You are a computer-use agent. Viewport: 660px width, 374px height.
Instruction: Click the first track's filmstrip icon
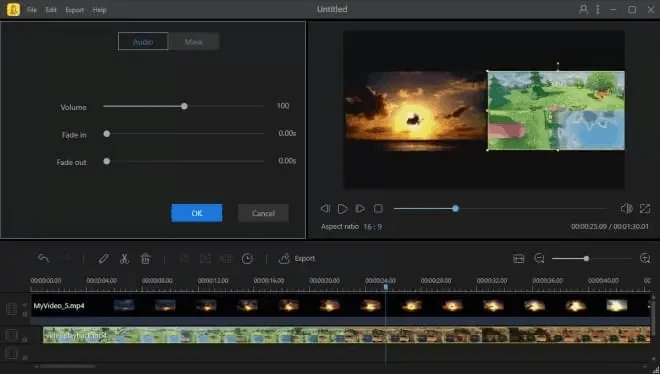pos(12,309)
